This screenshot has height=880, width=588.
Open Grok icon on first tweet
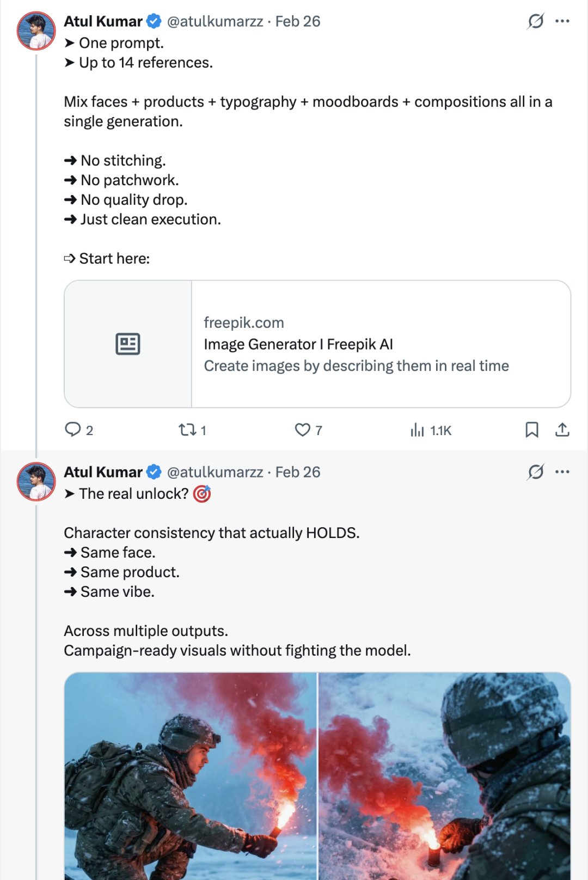click(536, 21)
